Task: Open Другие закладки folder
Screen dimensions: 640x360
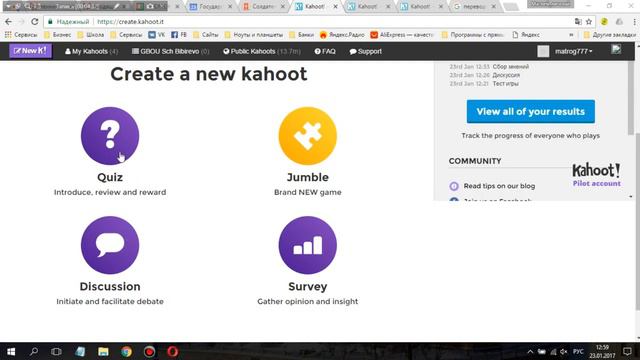Action: (610, 35)
